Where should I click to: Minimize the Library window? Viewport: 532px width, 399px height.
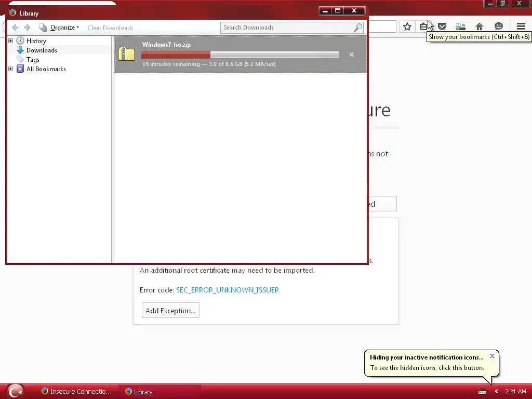point(325,10)
